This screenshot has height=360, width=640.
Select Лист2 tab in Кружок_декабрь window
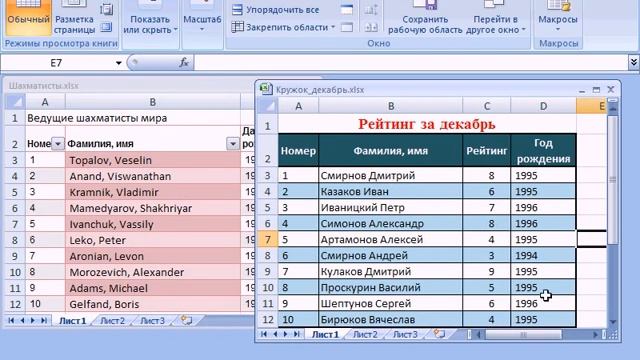click(x=365, y=335)
